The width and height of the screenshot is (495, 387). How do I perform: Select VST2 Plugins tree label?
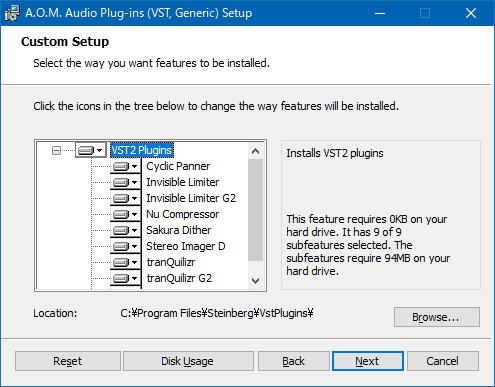[142, 150]
